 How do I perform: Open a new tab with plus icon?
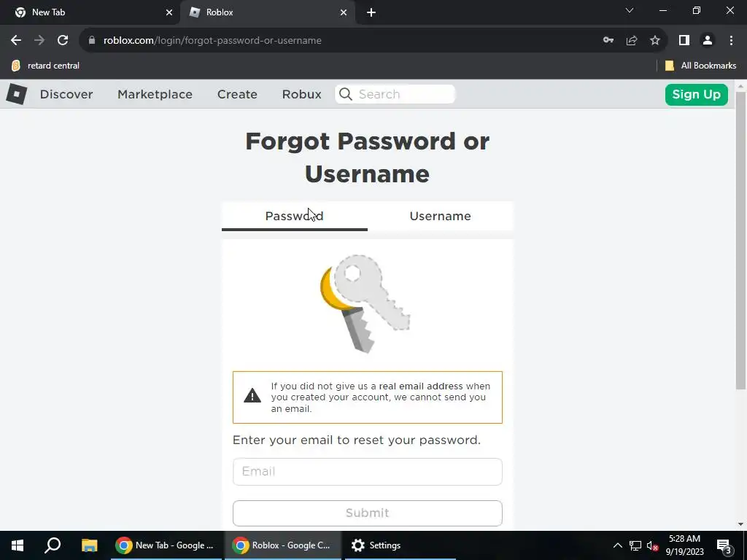(371, 13)
